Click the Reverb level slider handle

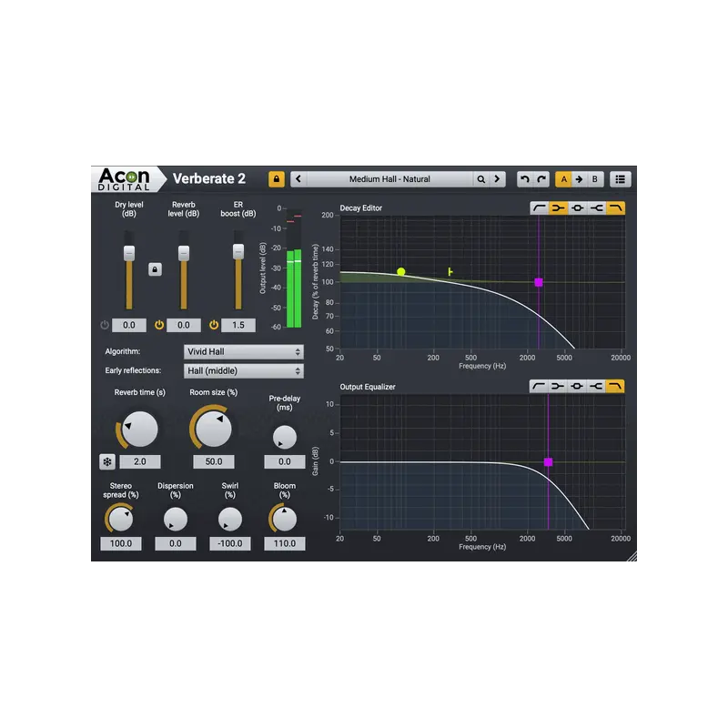point(184,253)
